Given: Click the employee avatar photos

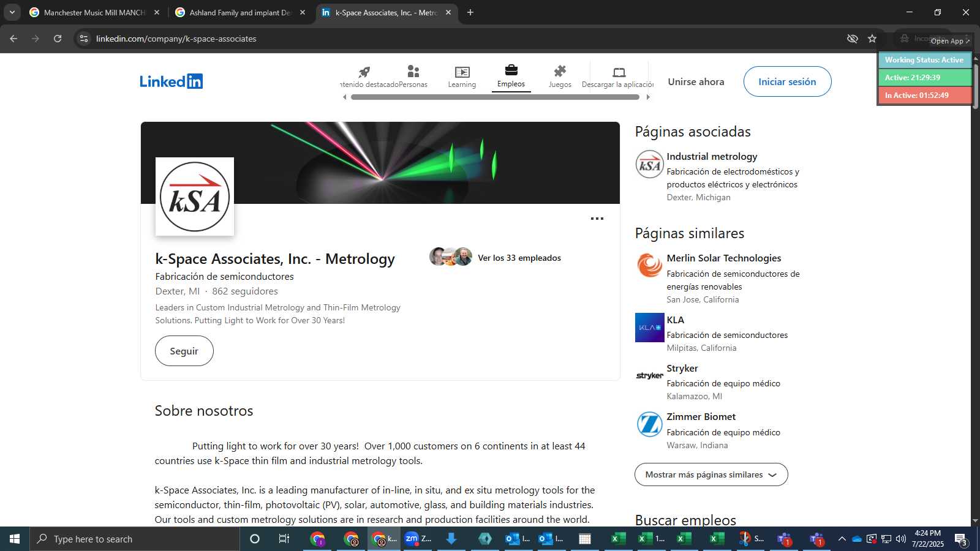Looking at the screenshot, I should (x=451, y=257).
